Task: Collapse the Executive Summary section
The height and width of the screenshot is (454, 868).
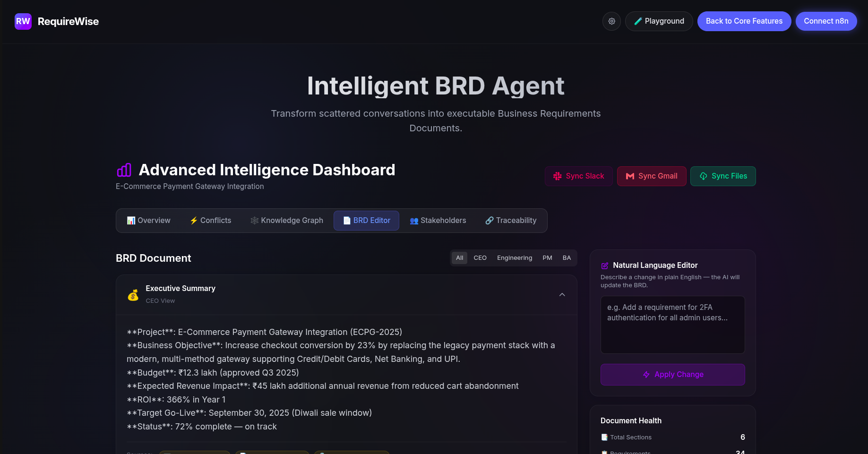Action: 562,294
